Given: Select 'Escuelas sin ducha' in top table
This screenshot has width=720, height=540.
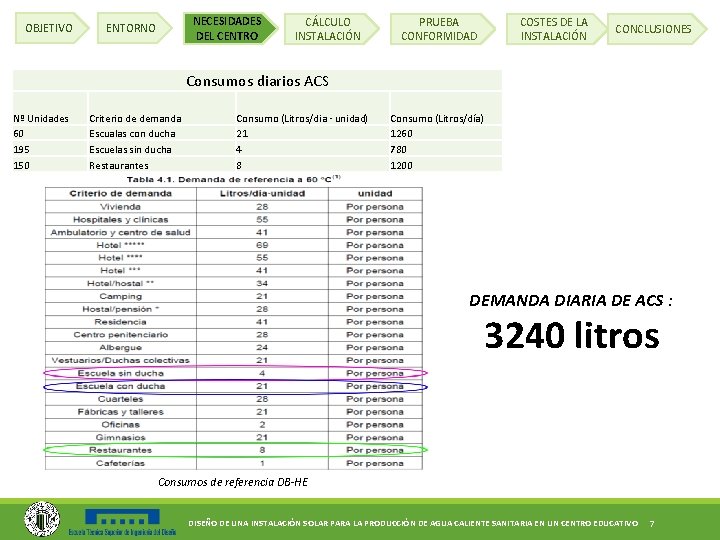Looking at the screenshot, I should coord(130,150).
